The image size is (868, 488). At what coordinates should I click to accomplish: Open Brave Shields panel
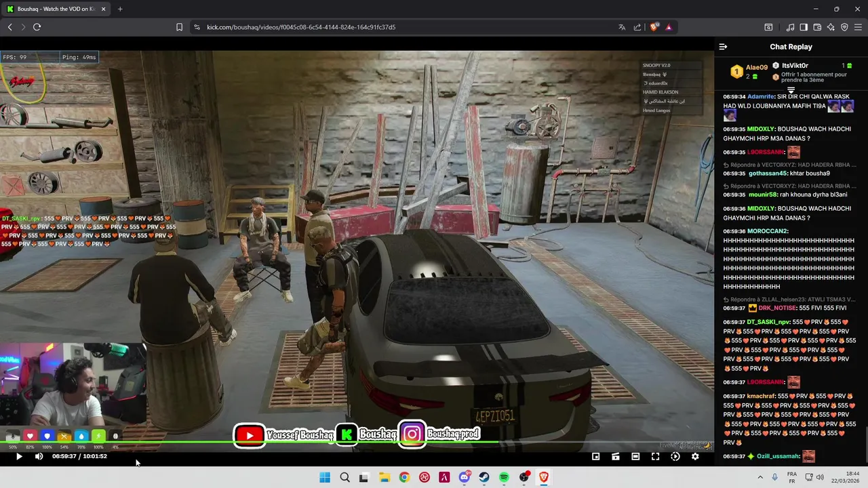point(654,27)
